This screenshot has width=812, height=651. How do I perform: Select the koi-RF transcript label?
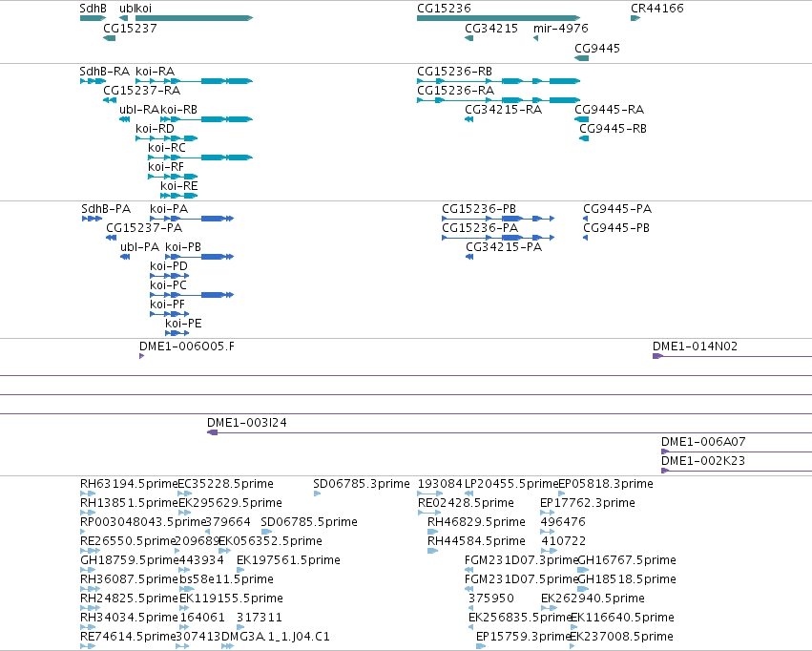166,167
